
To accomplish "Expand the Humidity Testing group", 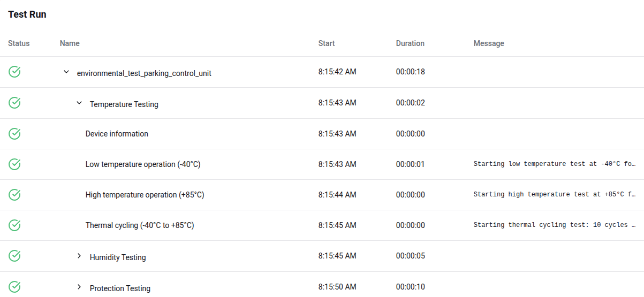I will click(x=79, y=256).
